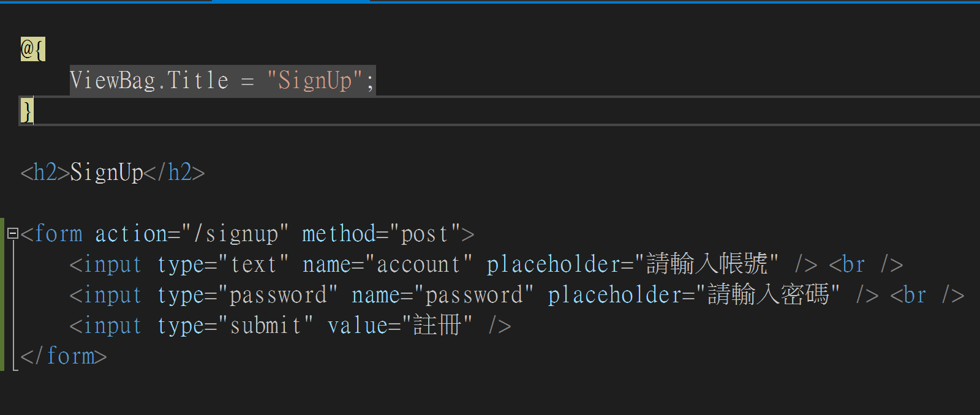The height and width of the screenshot is (415, 980).
Task: Collapse the form block outline toggle
Action: coord(12,233)
